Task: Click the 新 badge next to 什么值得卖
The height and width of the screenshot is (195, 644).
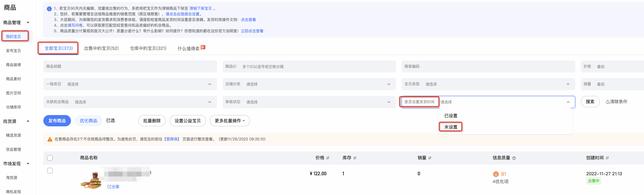Action: (203, 47)
